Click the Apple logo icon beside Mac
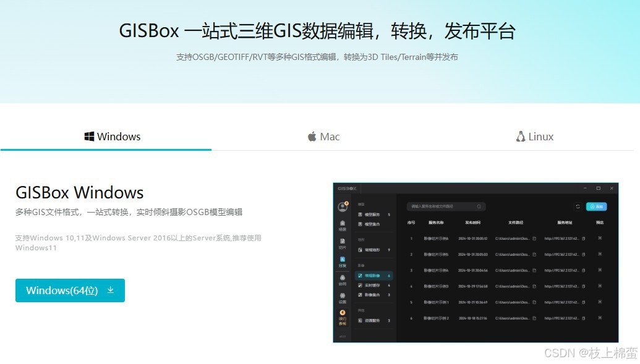This screenshot has width=640, height=364. click(312, 137)
